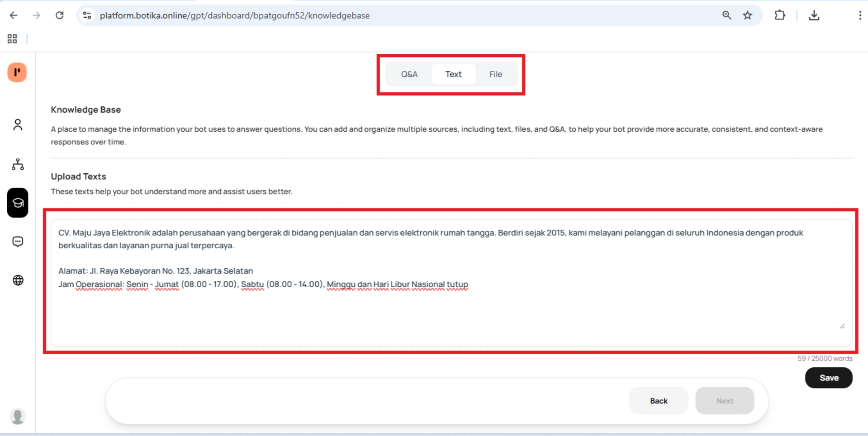Click the Download icon in the toolbar
The image size is (868, 436).
coord(814,15)
